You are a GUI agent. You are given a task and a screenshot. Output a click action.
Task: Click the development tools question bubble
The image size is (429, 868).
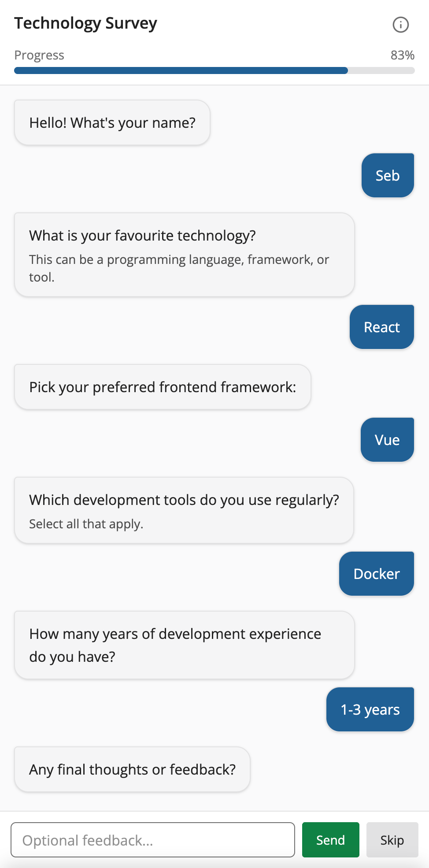coord(184,510)
